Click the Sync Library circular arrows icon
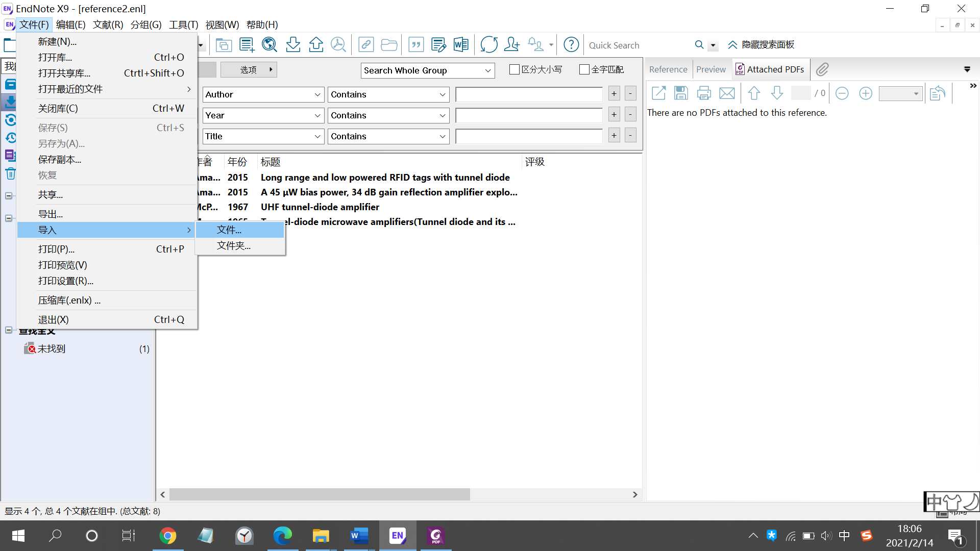The image size is (980, 551). coord(488,45)
